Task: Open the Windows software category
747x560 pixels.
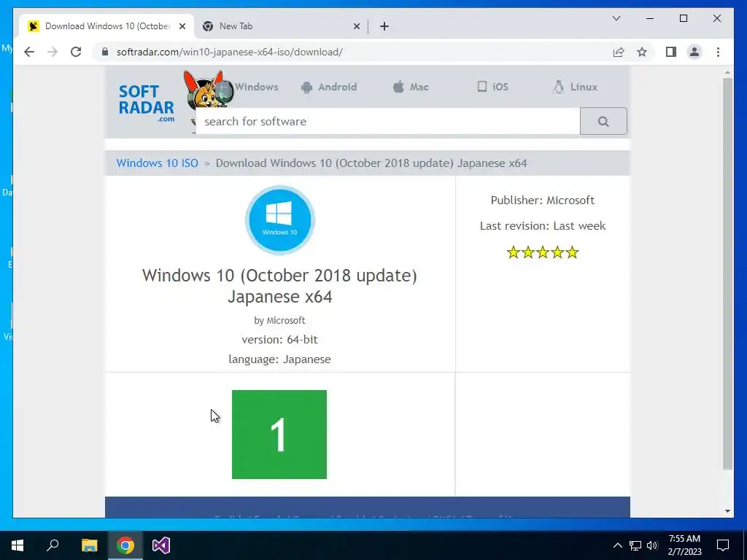Action: tap(256, 87)
